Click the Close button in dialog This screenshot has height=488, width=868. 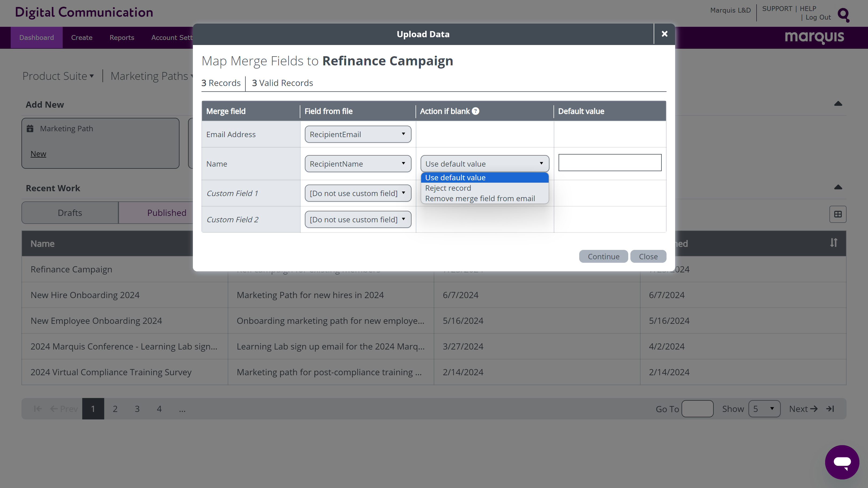click(648, 256)
